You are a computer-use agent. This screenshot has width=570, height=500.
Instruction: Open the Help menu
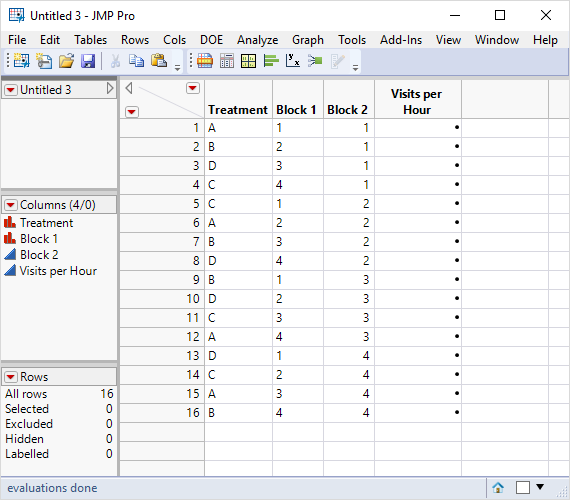[545, 40]
